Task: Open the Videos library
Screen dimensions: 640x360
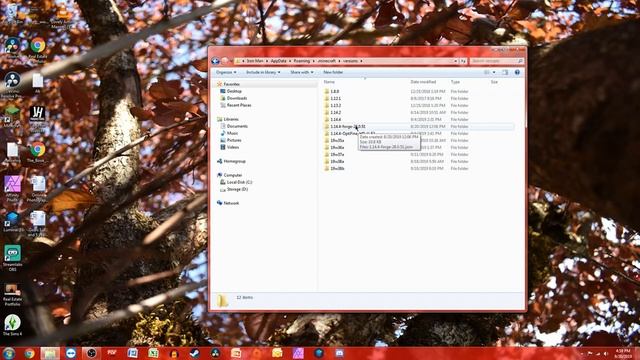Action: click(233, 147)
